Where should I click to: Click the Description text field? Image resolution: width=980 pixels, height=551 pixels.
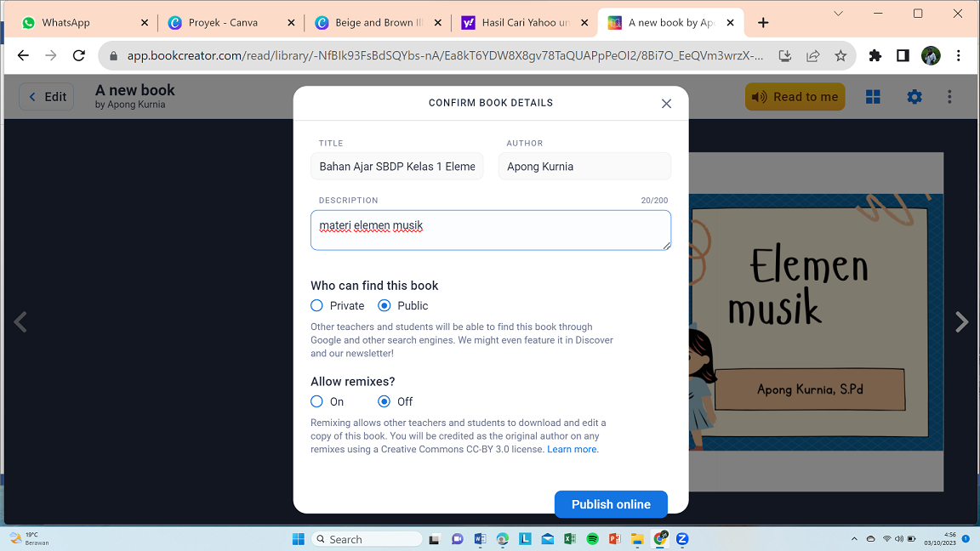pos(490,230)
